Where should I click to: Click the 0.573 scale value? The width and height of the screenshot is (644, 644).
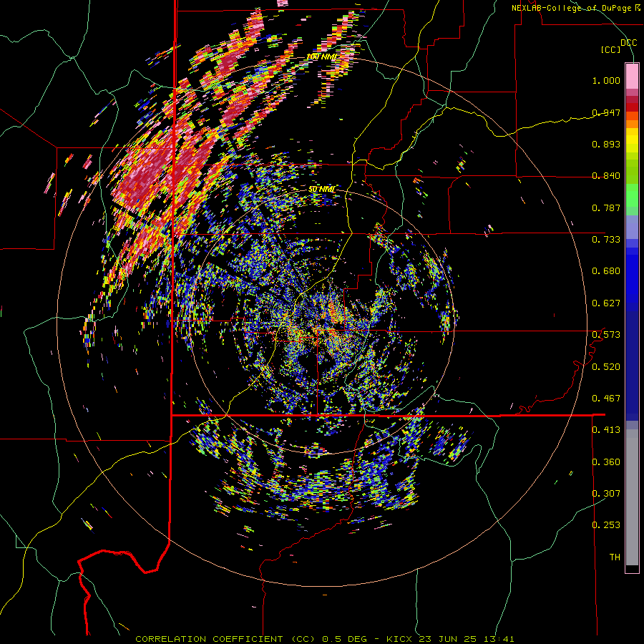coord(606,335)
